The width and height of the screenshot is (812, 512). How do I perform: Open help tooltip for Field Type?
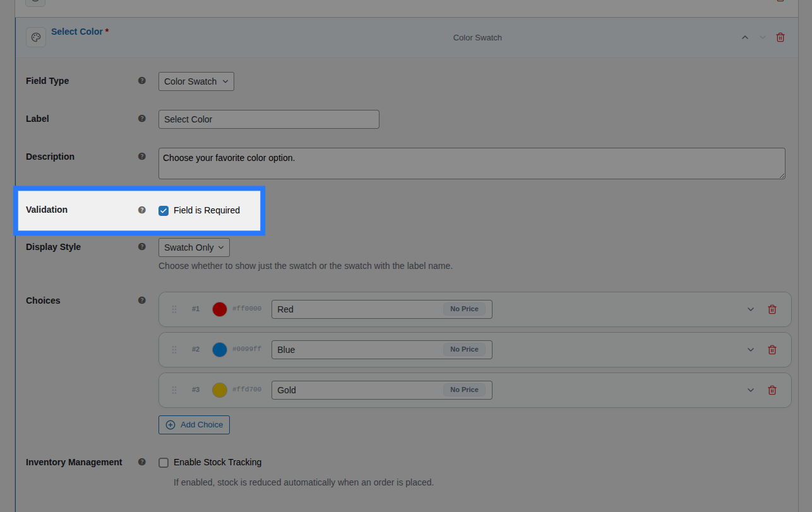point(142,81)
